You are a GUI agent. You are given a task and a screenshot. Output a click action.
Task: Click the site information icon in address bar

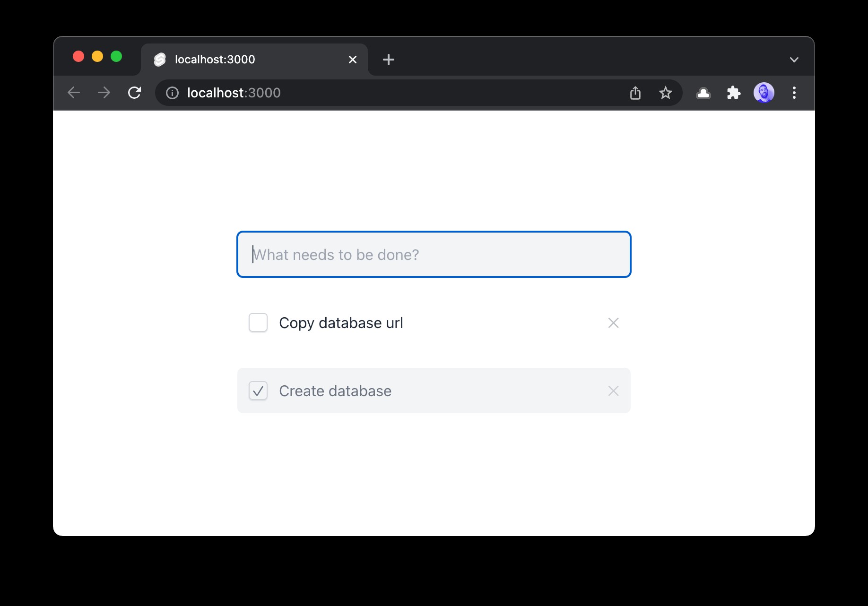pos(171,93)
